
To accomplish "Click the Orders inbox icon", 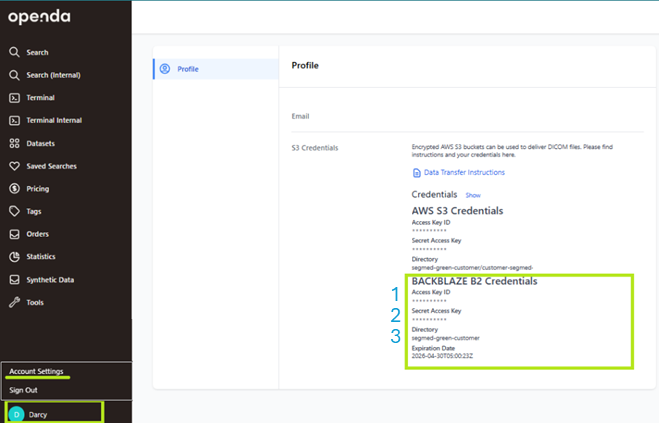I will 14,234.
